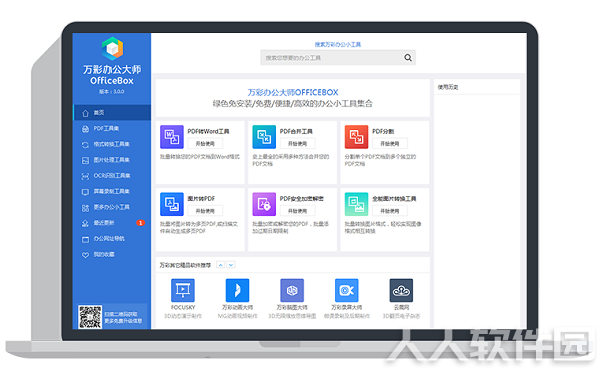Image resolution: width=600 pixels, height=379 pixels.
Task: Click the QR code in the sidebar
Action: pyautogui.click(x=90, y=317)
